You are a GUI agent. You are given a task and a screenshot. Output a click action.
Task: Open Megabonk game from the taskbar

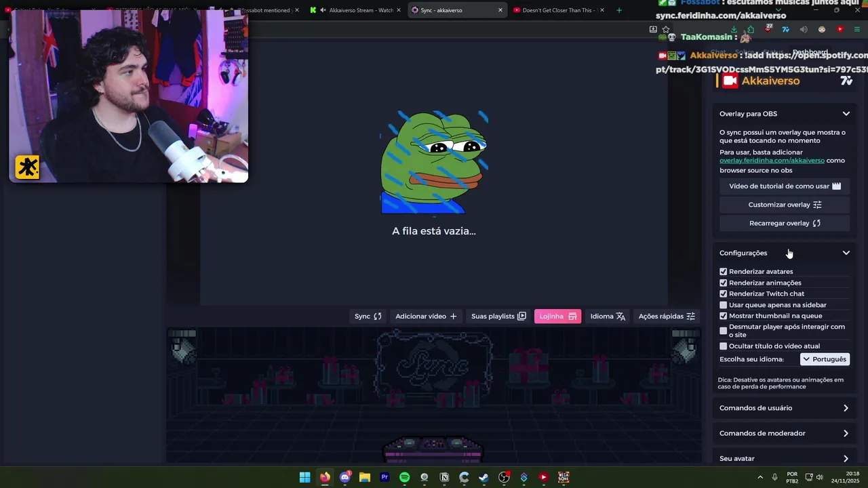click(x=564, y=477)
